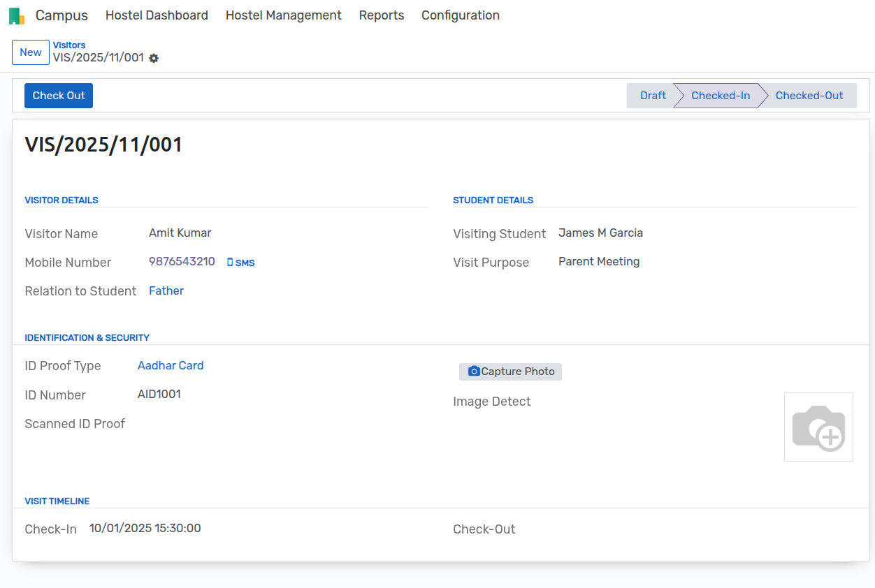
Task: Click the Capture Photo button
Action: 510,372
